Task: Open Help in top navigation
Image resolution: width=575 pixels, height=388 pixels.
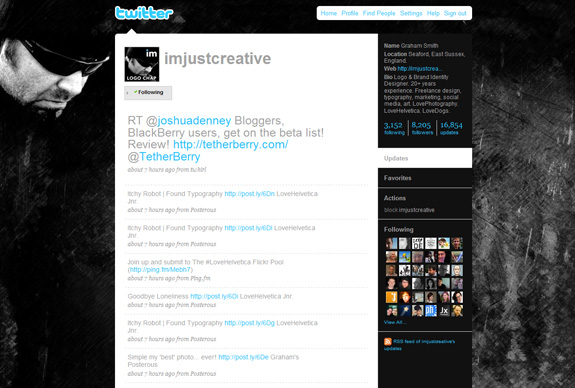Action: pos(433,13)
